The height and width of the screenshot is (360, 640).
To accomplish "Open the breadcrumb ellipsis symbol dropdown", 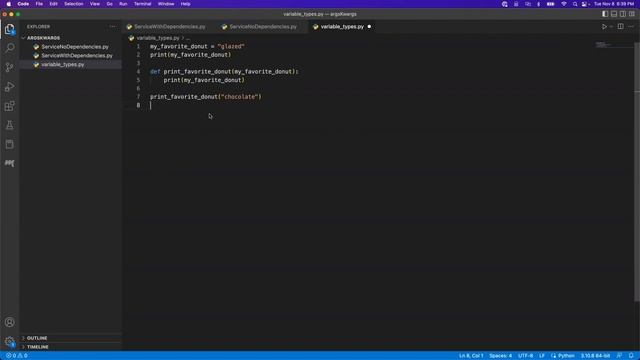I will click(x=188, y=38).
